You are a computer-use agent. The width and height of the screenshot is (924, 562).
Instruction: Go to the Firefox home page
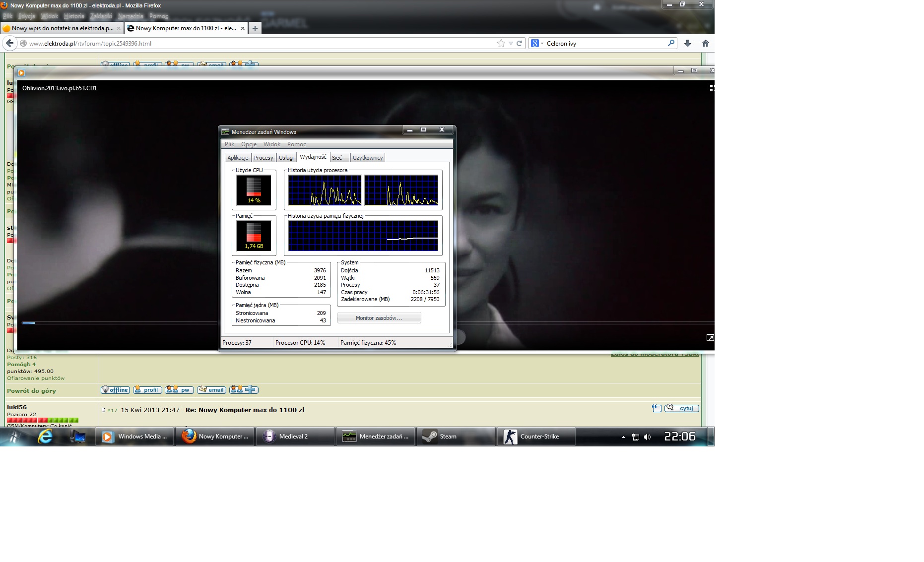705,43
